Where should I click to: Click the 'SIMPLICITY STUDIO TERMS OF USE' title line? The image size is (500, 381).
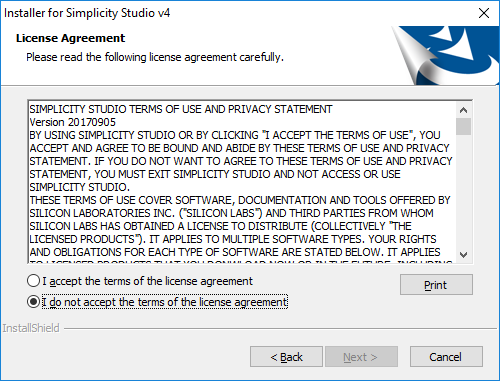tap(181, 109)
